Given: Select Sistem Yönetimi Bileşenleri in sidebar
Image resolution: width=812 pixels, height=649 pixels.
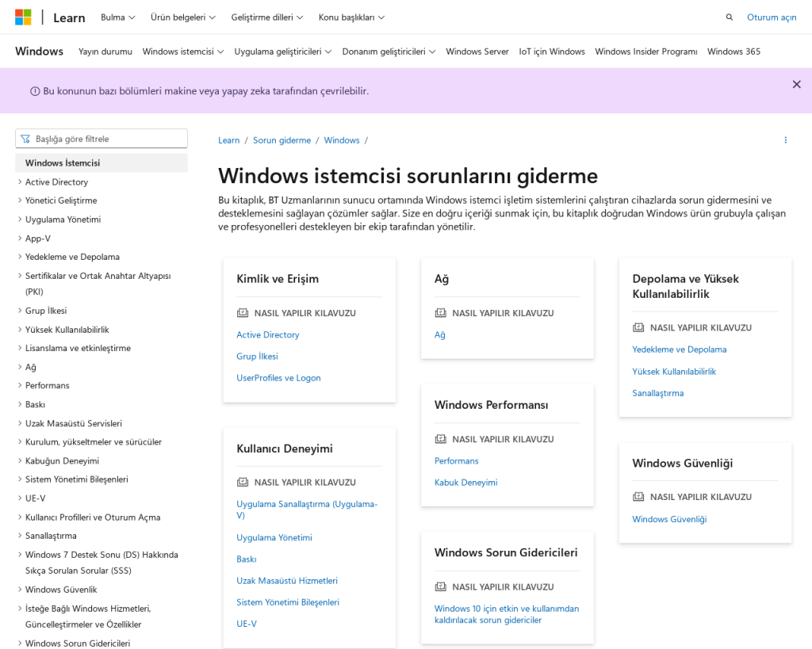Looking at the screenshot, I should [x=77, y=479].
